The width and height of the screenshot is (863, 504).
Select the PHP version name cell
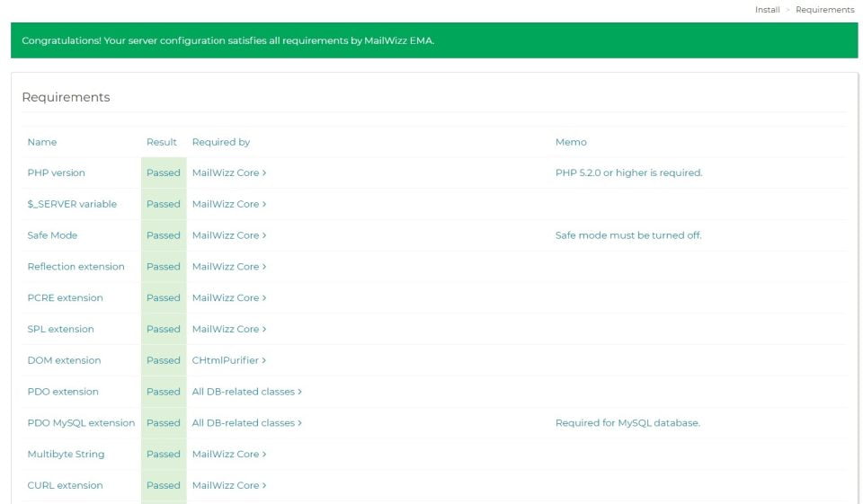pyautogui.click(x=56, y=172)
